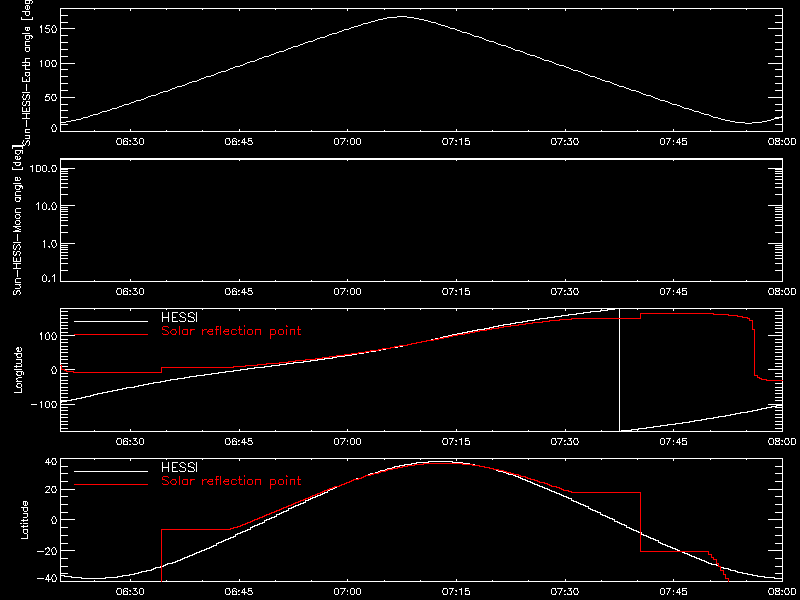Select HESSI legend label in Latitude plot

click(179, 467)
